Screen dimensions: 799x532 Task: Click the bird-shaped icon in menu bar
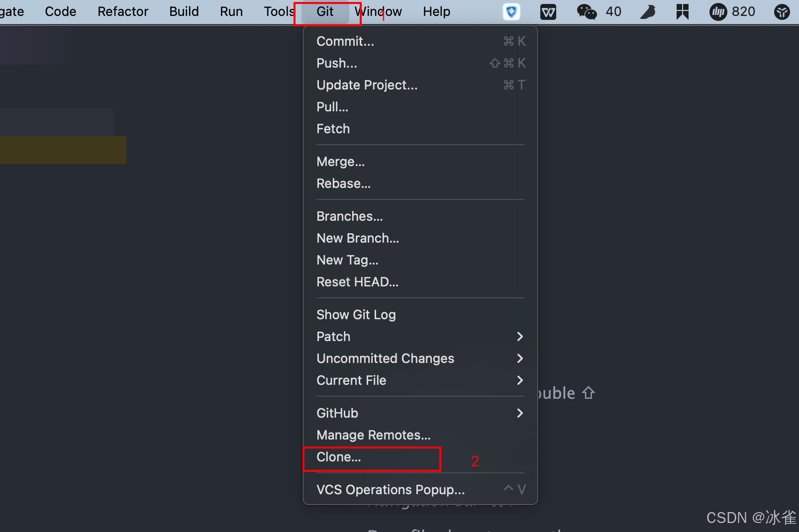648,11
